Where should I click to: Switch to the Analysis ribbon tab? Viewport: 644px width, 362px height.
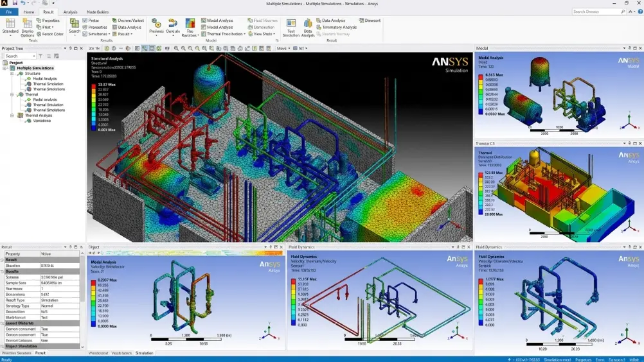[x=70, y=12]
